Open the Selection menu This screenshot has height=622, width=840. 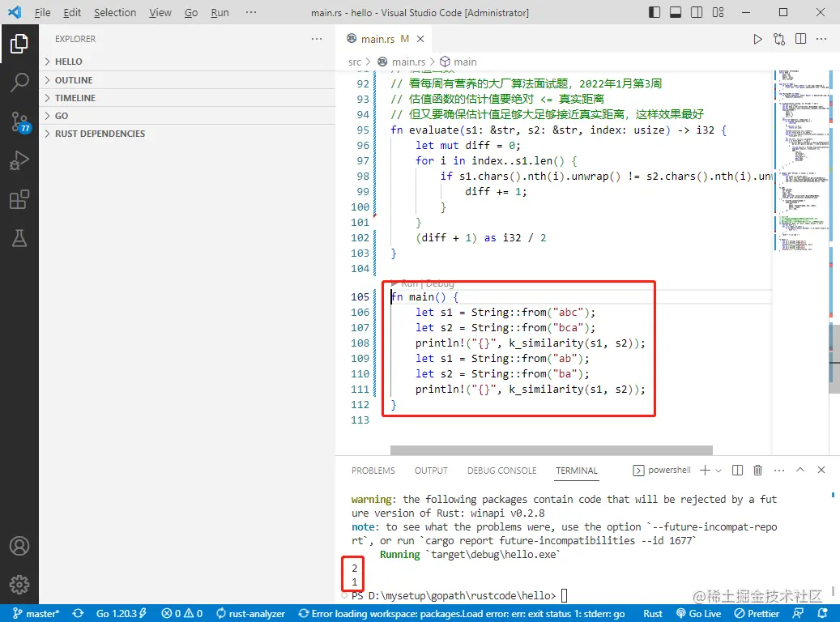tap(115, 12)
